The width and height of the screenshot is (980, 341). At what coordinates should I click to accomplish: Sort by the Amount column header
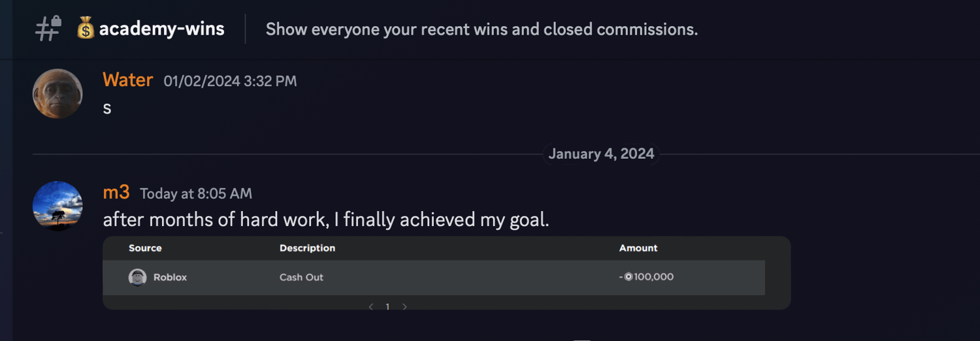[x=638, y=248]
